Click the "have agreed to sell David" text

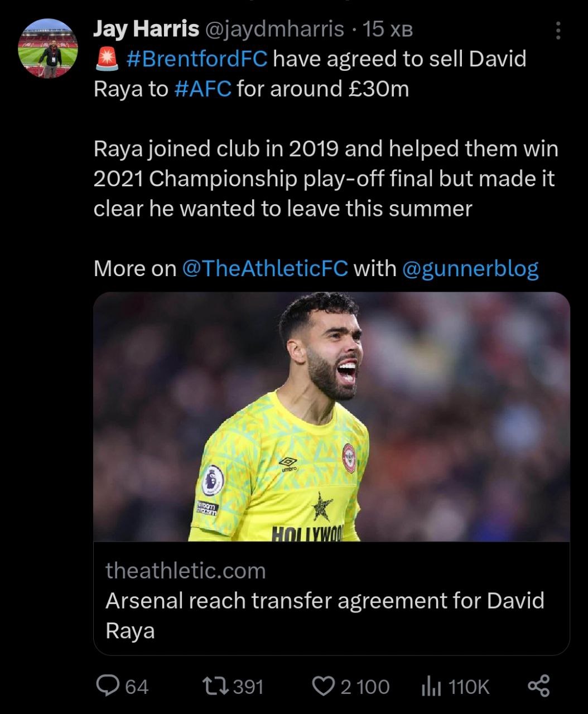click(x=399, y=59)
